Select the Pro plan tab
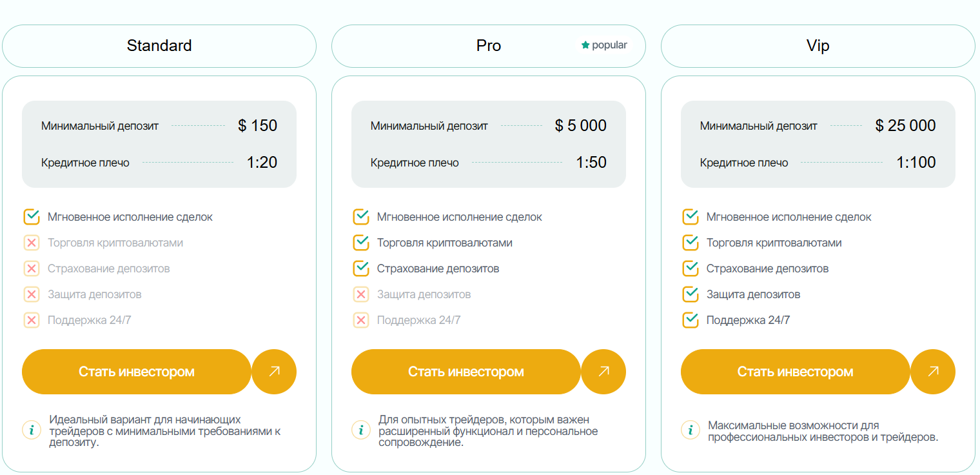Image resolution: width=980 pixels, height=475 pixels. [488, 46]
